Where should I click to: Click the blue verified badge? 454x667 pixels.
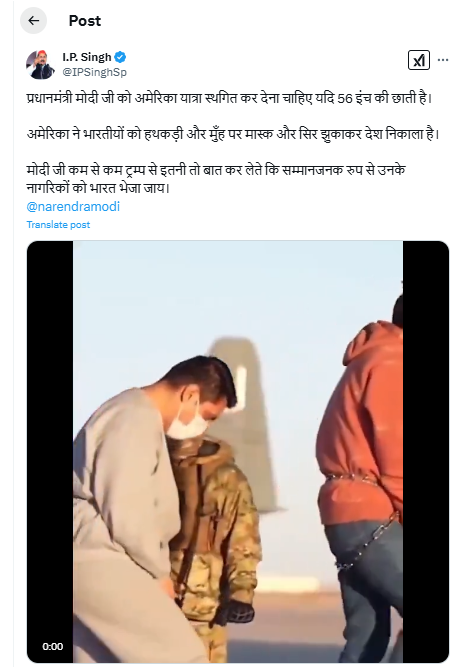click(120, 57)
